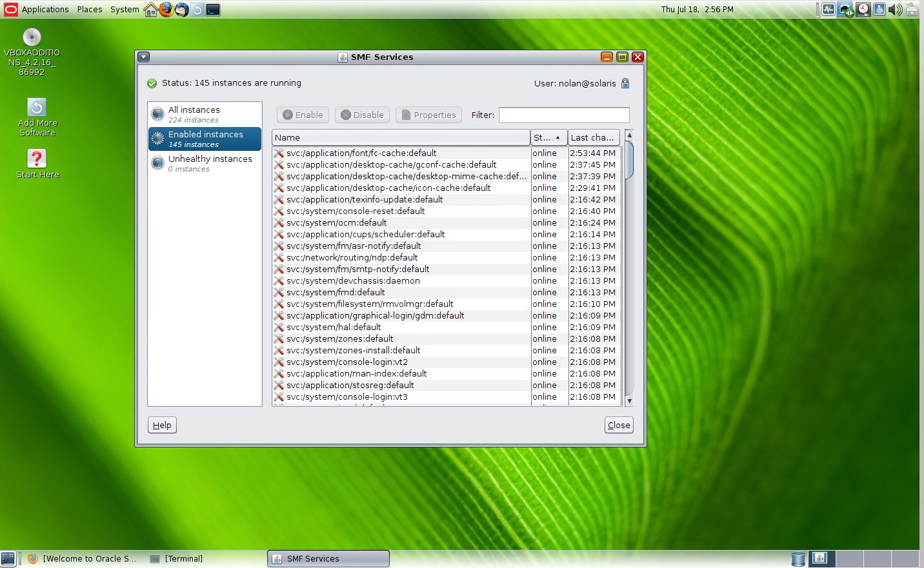Select svc:/system/filesystem/rmvolmgr:default row

click(x=446, y=304)
